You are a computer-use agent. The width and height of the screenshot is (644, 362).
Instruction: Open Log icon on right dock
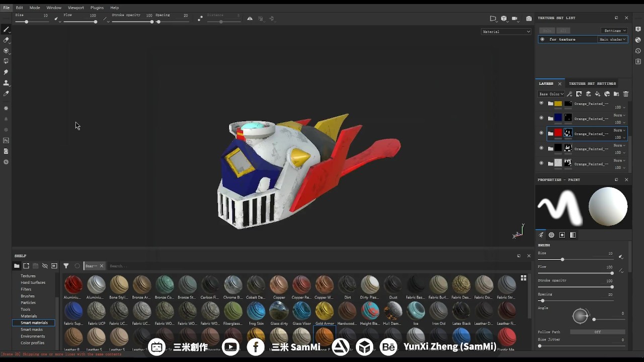point(638,61)
